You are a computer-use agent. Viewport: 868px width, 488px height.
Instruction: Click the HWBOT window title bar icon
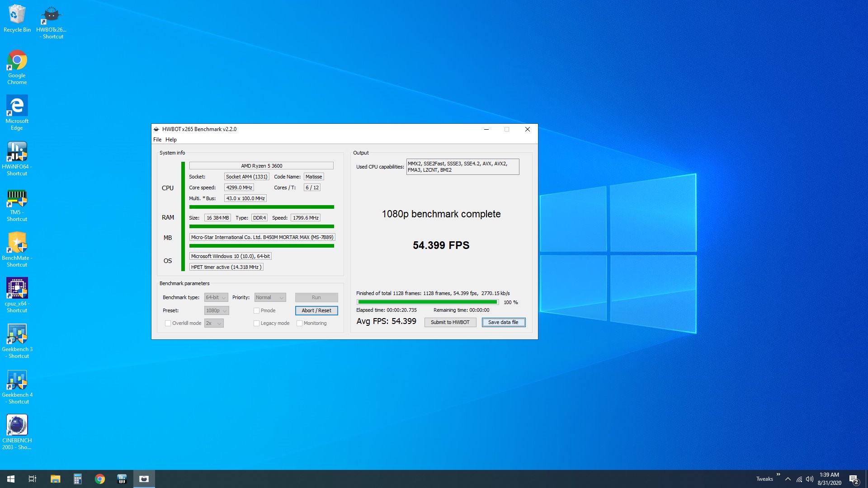156,129
